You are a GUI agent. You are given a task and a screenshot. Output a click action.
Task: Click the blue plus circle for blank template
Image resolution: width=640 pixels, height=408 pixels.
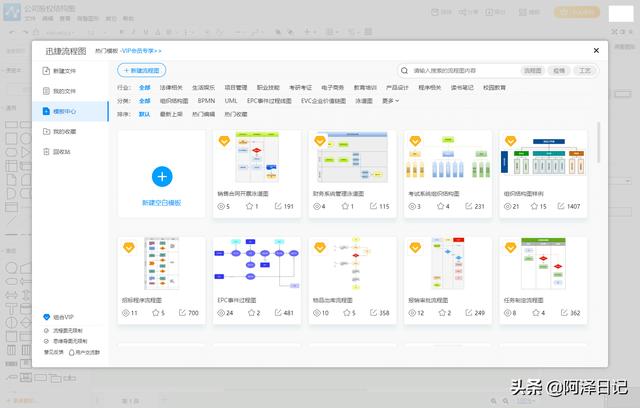[162, 176]
